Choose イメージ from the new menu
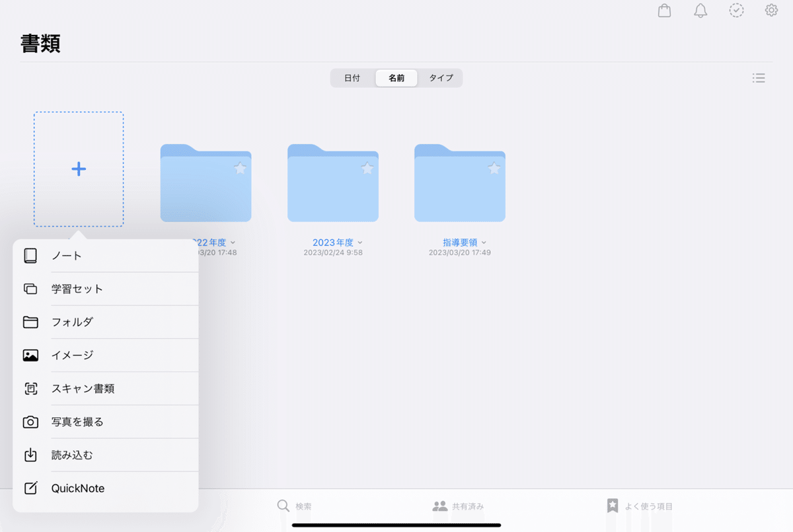The height and width of the screenshot is (532, 793). click(x=106, y=355)
